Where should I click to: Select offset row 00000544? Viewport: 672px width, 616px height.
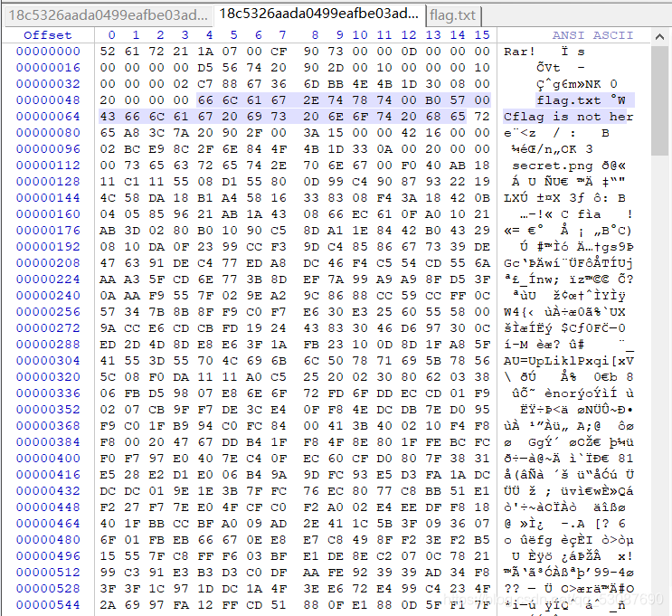pos(48,605)
